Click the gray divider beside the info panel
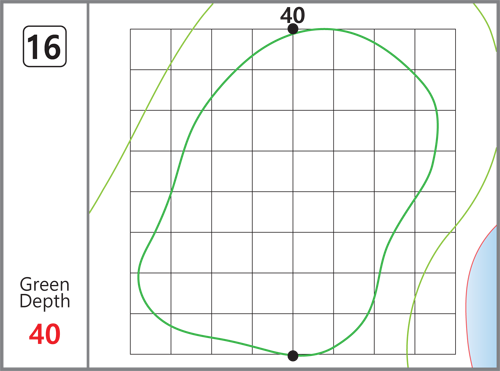Image resolution: width=500 pixels, height=371 pixels. (x=88, y=185)
